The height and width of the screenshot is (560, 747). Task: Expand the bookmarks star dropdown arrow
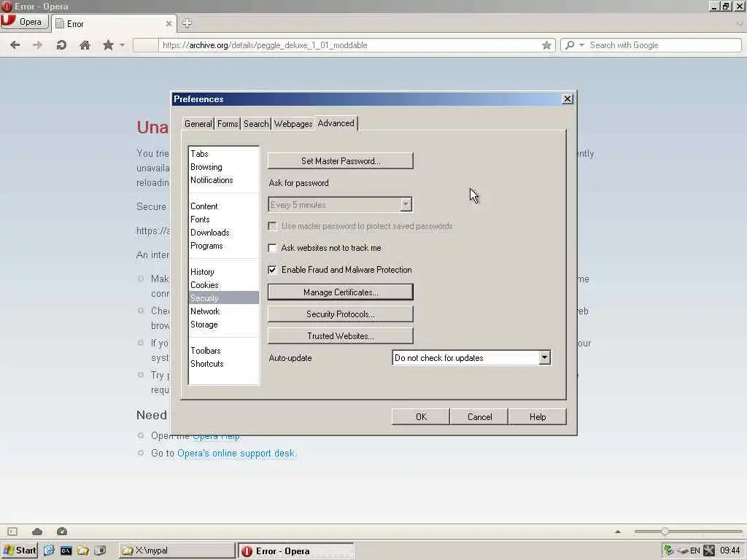pyautogui.click(x=122, y=45)
